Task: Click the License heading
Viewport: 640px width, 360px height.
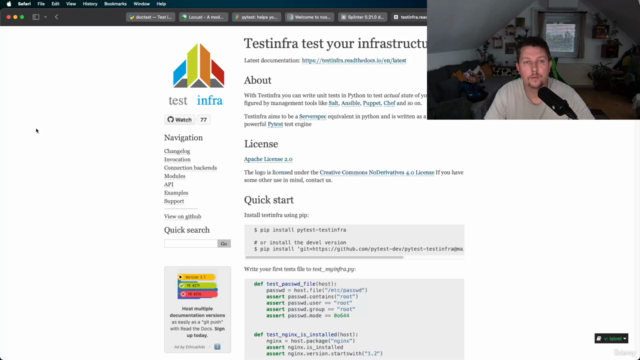Action: point(261,144)
